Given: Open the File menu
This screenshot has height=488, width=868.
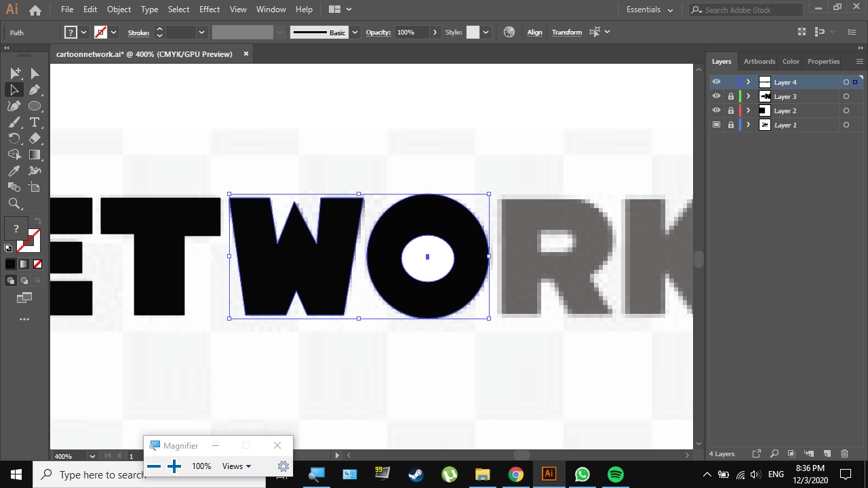Looking at the screenshot, I should [x=66, y=9].
